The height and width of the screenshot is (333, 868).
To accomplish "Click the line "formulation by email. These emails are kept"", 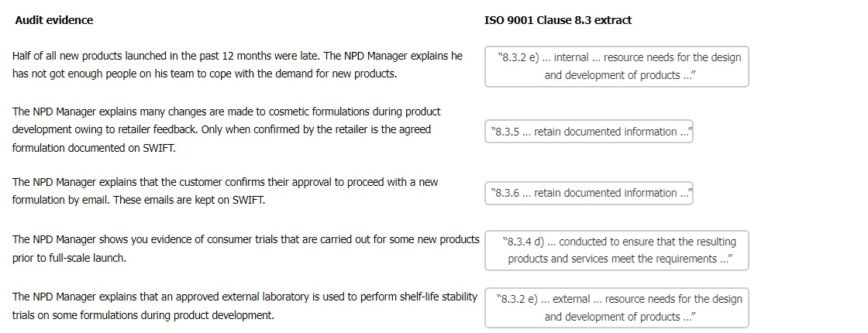I will click(x=138, y=201).
